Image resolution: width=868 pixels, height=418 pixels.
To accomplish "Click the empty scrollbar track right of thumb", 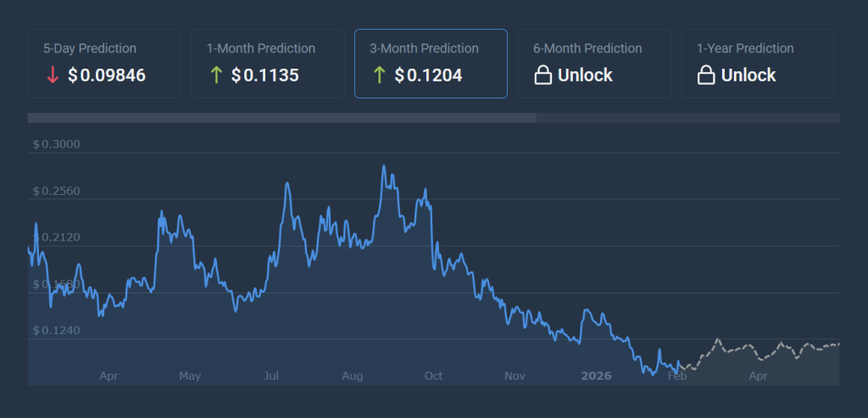I will [x=687, y=118].
